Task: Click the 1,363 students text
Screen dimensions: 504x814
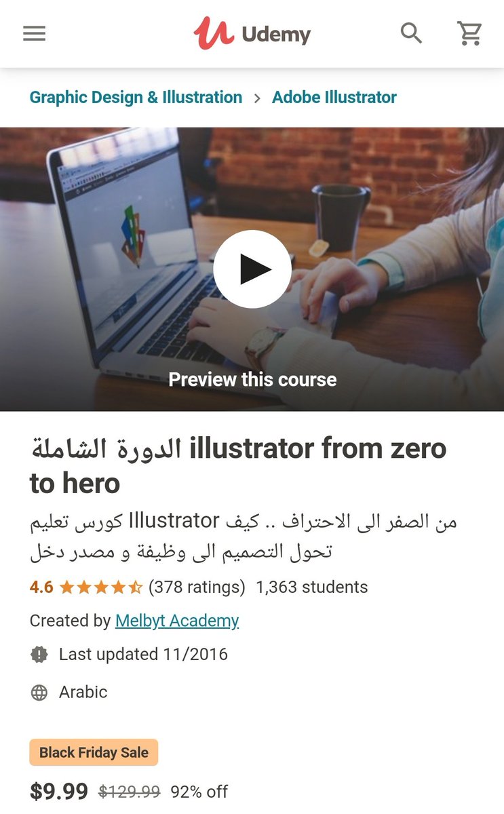Action: click(311, 587)
